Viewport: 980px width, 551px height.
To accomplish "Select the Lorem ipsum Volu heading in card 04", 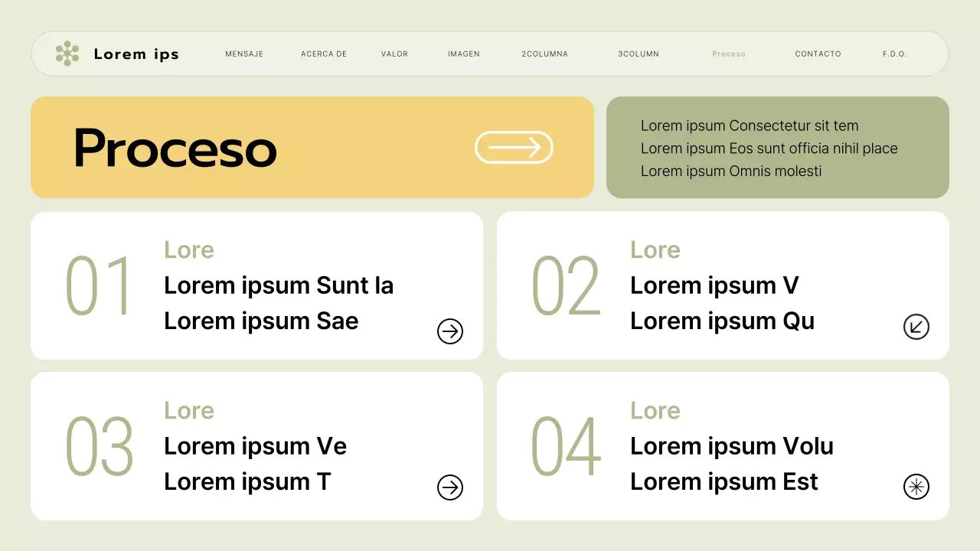I will point(731,446).
